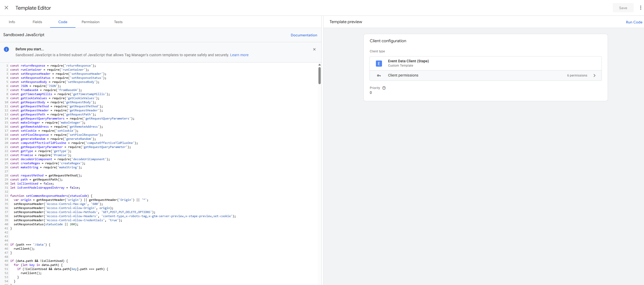Open the three-dot more options menu
This screenshot has width=644, height=285.
(x=640, y=8)
